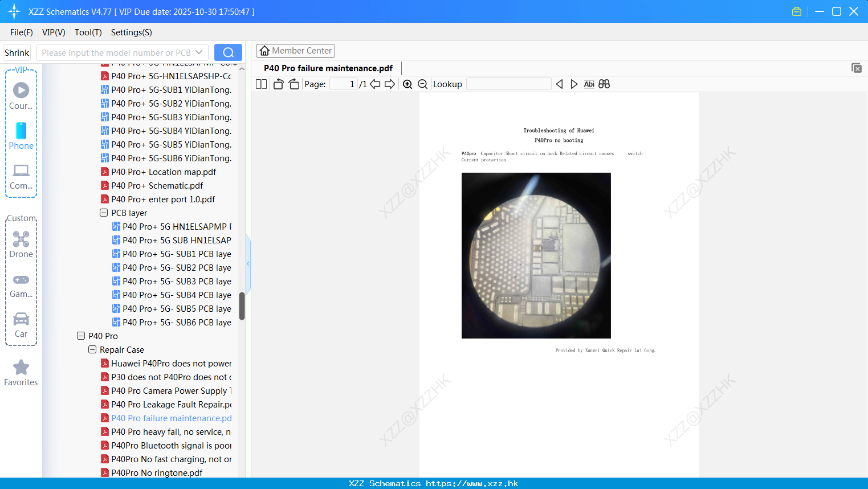Toggle two-page view in PDF toolbar

(x=261, y=84)
